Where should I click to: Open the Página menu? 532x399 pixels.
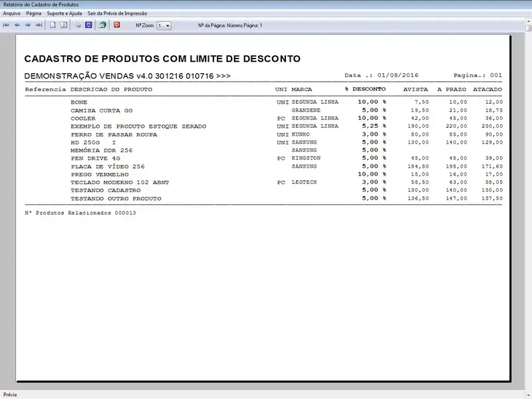click(x=34, y=13)
